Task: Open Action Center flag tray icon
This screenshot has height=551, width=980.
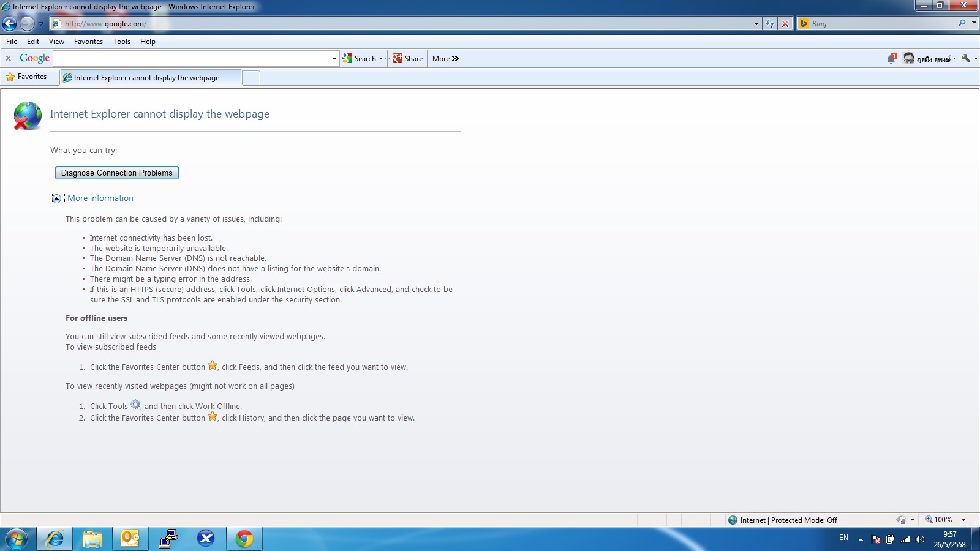Action: [x=876, y=539]
